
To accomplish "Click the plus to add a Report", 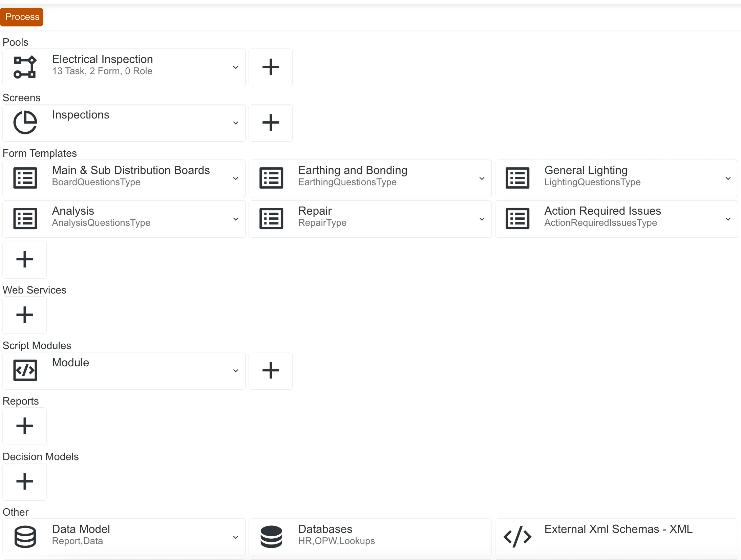I will (x=24, y=426).
